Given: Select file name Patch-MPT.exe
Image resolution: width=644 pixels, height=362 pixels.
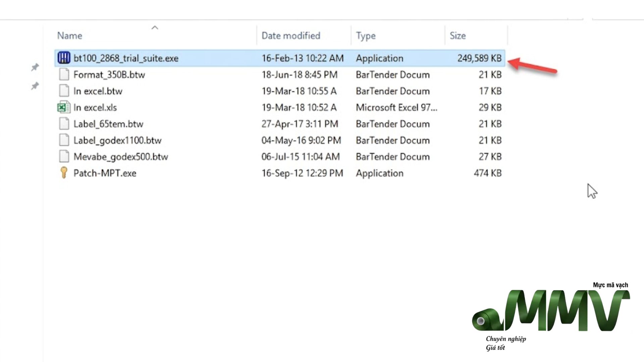Looking at the screenshot, I should coord(105,173).
